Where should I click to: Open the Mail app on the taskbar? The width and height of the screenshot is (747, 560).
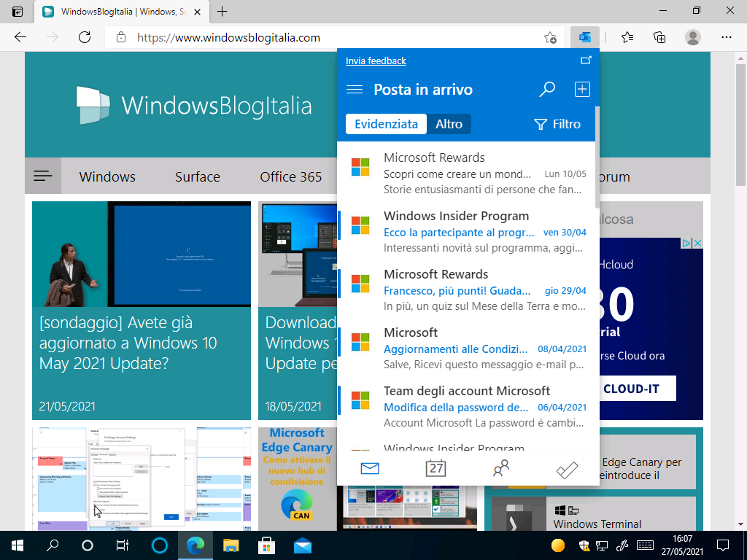[x=303, y=545]
